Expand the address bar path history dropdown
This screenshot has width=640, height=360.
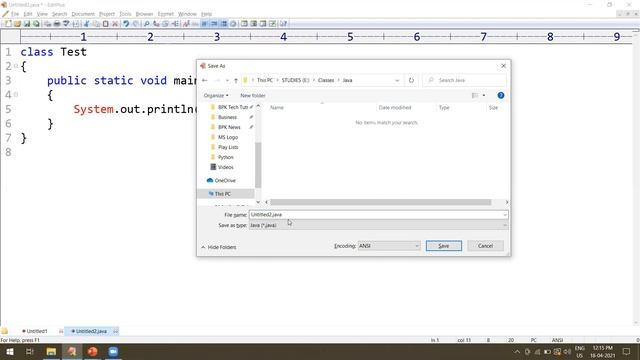pos(397,80)
